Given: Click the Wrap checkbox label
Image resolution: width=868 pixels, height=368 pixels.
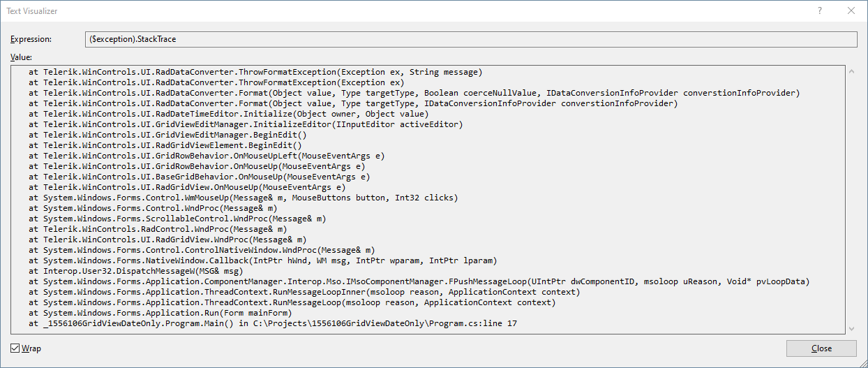Looking at the screenshot, I should point(31,348).
